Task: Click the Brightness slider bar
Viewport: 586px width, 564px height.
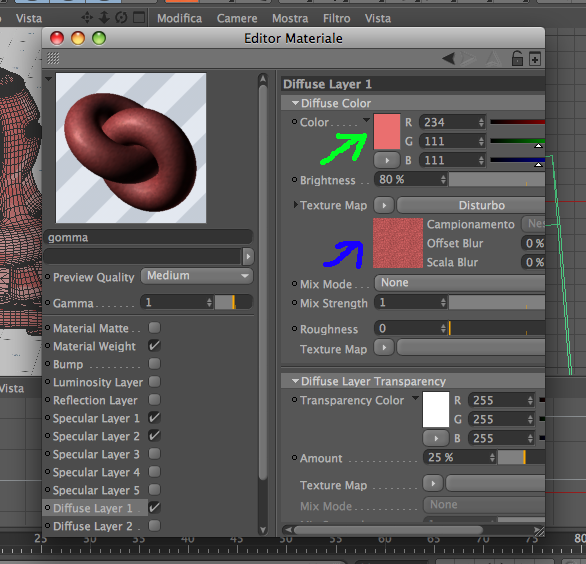Action: click(497, 179)
